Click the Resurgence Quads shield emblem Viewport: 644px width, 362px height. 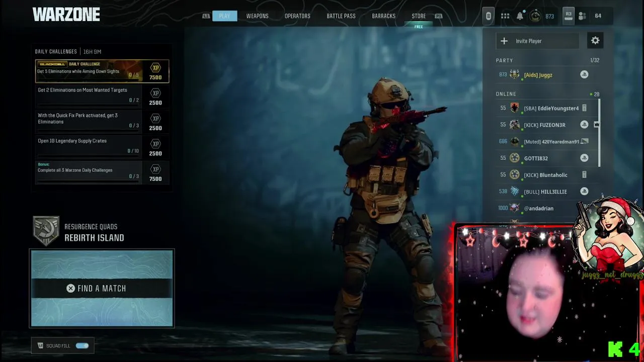click(x=46, y=231)
